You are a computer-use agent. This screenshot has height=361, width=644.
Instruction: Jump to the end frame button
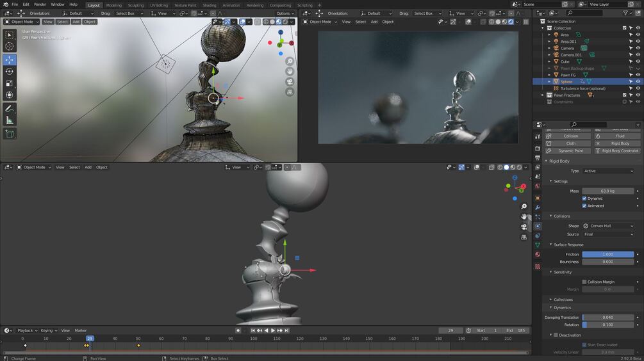pyautogui.click(x=286, y=330)
